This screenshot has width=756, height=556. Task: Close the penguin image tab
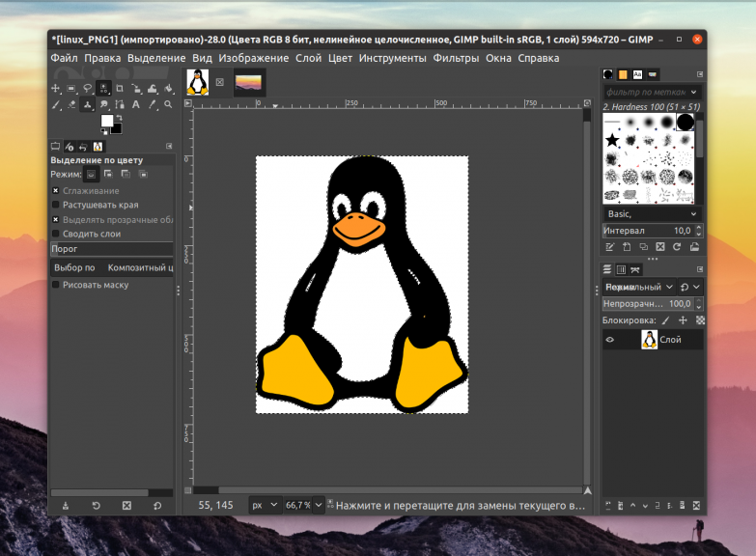click(x=220, y=82)
